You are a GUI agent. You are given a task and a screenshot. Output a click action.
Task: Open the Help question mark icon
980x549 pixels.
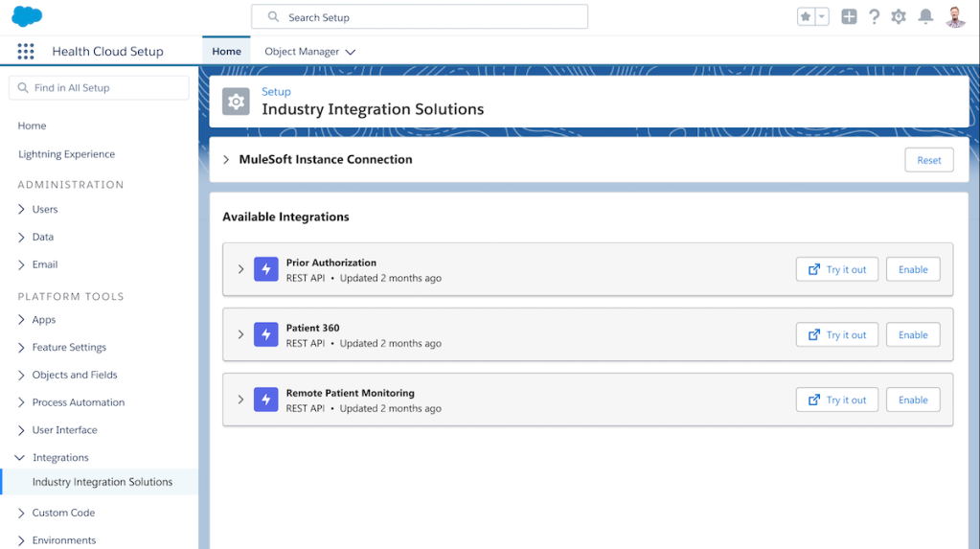874,17
